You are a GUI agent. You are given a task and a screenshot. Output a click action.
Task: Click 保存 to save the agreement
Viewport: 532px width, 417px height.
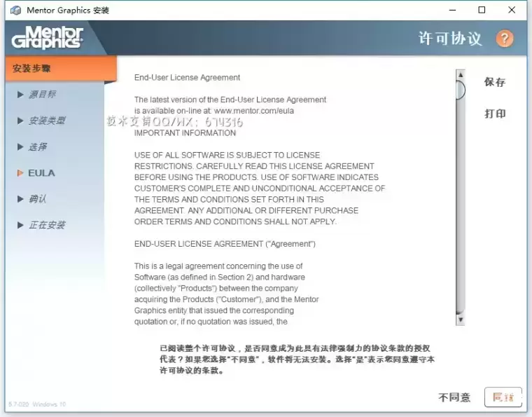495,82
